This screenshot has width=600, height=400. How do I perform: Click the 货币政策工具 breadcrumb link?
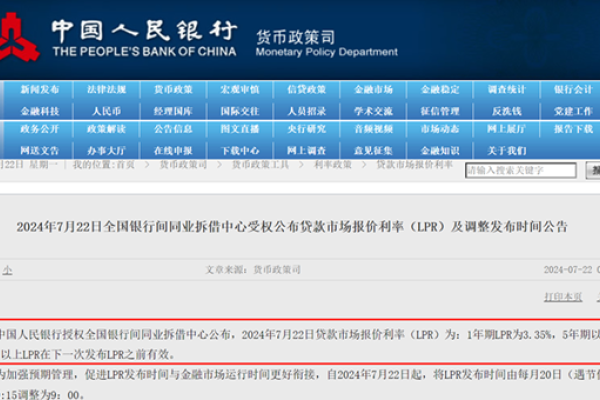(260, 165)
